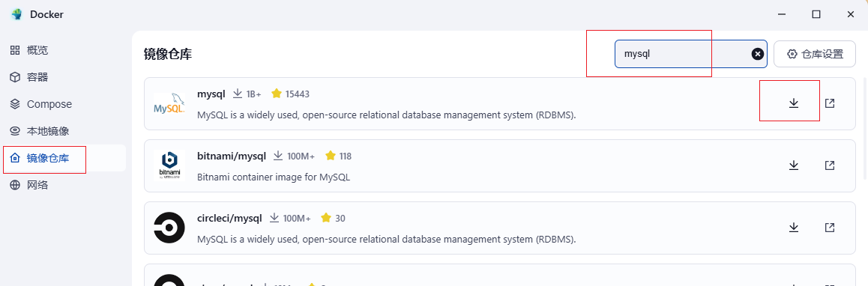The height and width of the screenshot is (286, 868).
Task: Clear the mysql search text
Action: 757,54
